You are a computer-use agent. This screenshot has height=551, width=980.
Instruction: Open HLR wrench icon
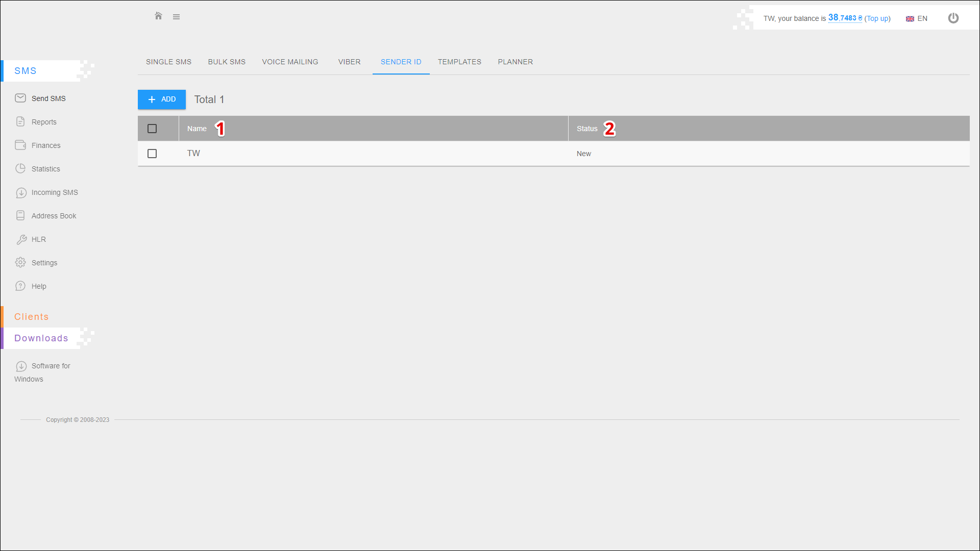point(21,239)
